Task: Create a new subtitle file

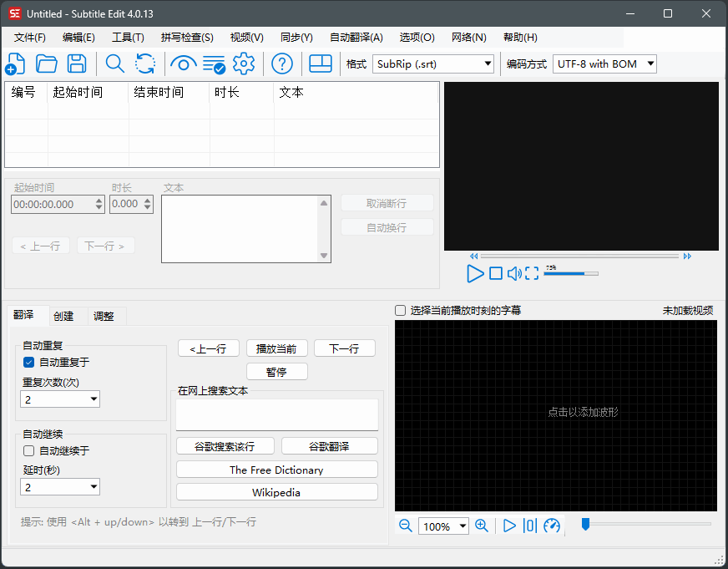Action: [x=15, y=64]
